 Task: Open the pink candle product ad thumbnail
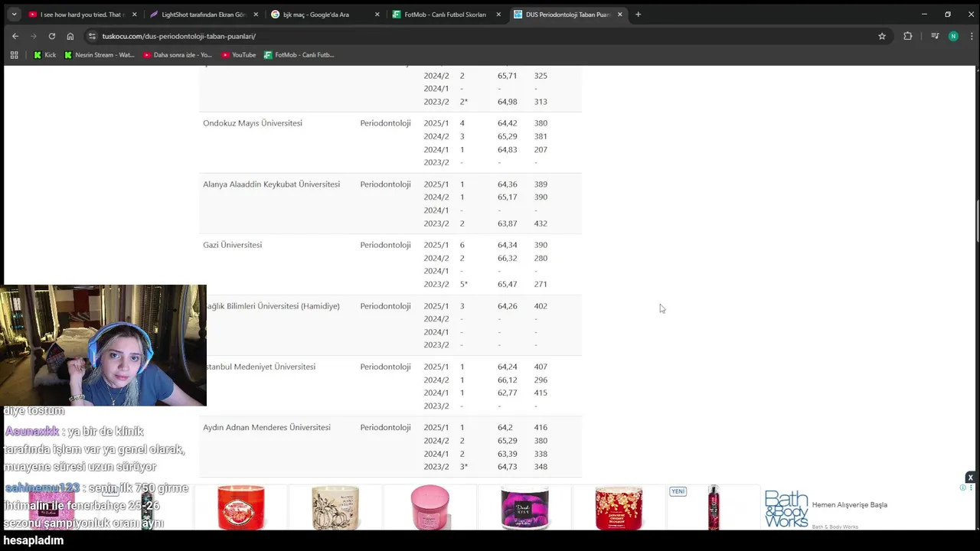(430, 507)
